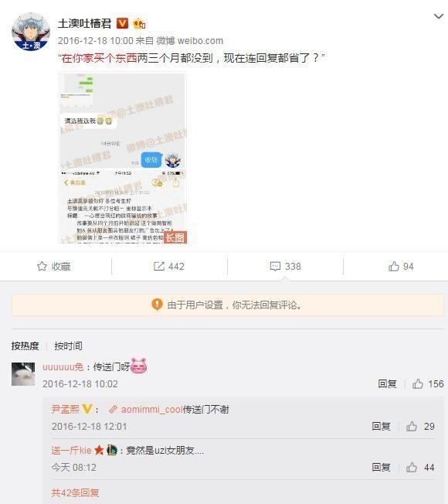Image resolution: width=448 pixels, height=504 pixels.
Task: Expand 共42条回复 replies
Action: click(75, 492)
